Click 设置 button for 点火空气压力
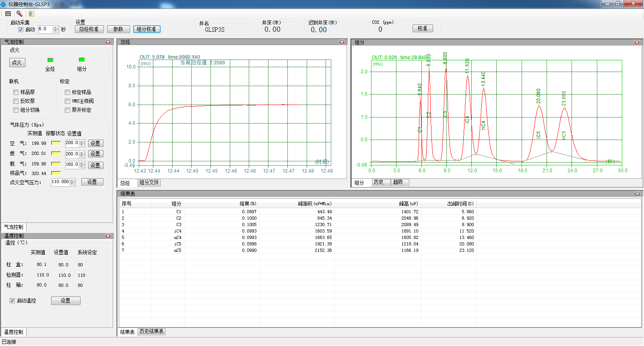The image size is (644, 346). pos(92,182)
